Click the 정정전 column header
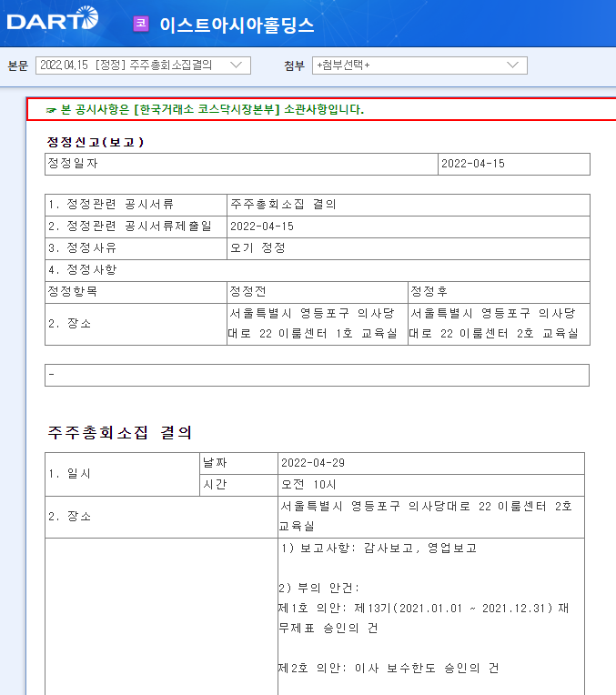Image resolution: width=616 pixels, height=695 pixels. 317,292
